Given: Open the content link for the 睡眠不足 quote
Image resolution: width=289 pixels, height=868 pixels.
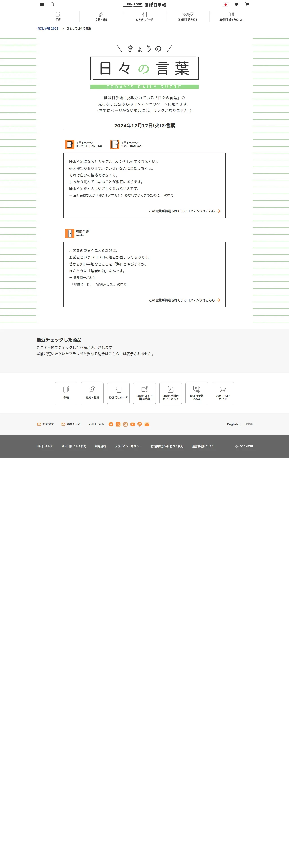Looking at the screenshot, I should (x=185, y=211).
